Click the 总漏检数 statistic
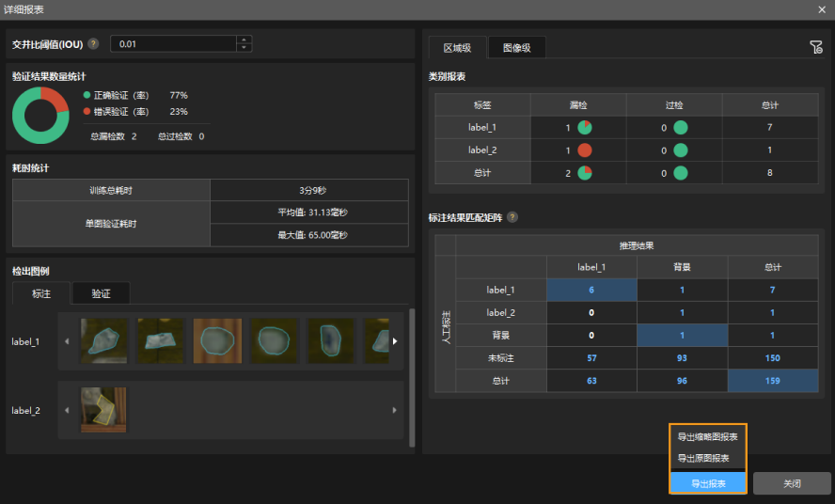Image resolution: width=835 pixels, height=504 pixels. pyautogui.click(x=114, y=136)
